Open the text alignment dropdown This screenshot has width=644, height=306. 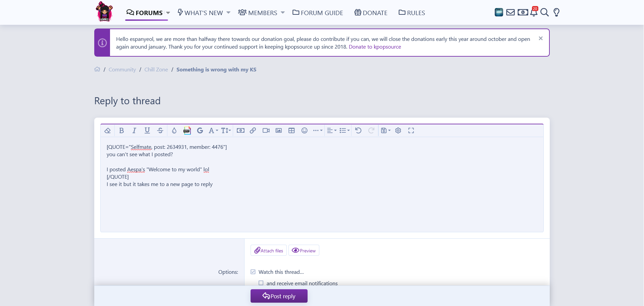[332, 131]
